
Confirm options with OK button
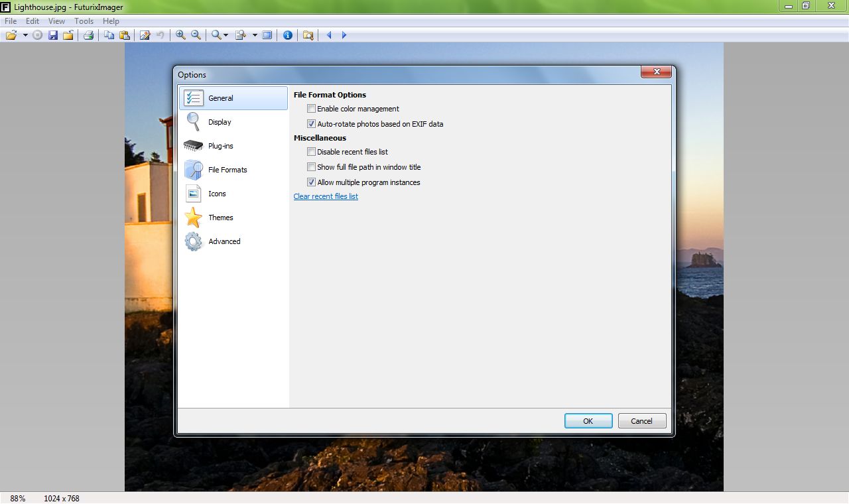coord(588,421)
